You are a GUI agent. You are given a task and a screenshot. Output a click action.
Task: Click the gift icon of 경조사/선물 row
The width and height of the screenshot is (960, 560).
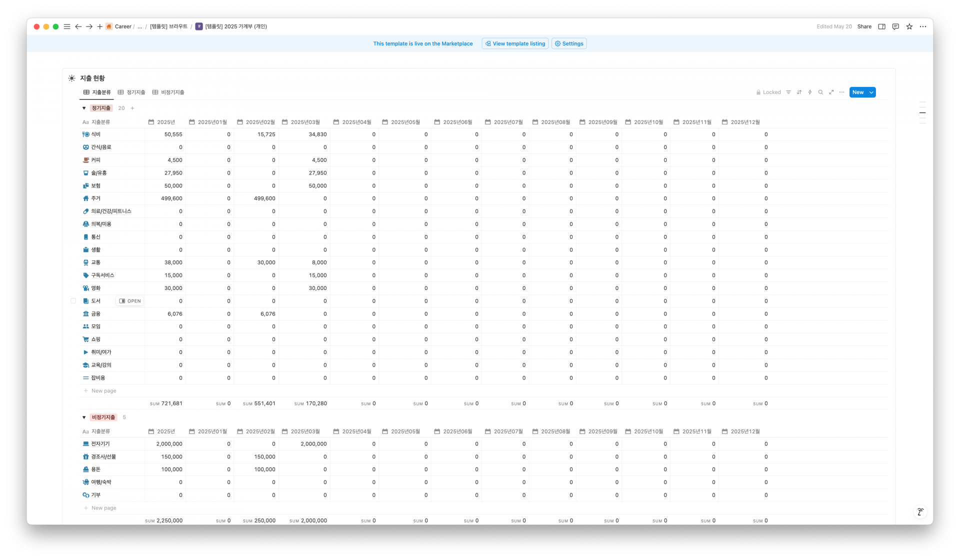coord(85,456)
